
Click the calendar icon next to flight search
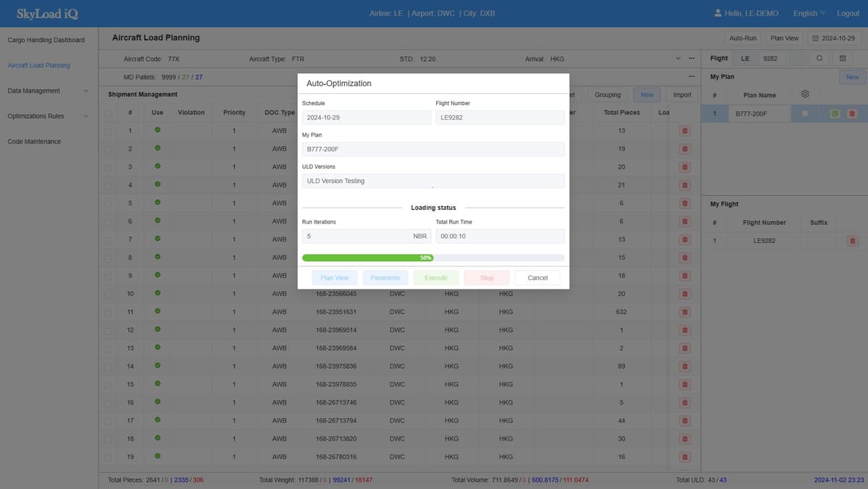[x=843, y=59]
